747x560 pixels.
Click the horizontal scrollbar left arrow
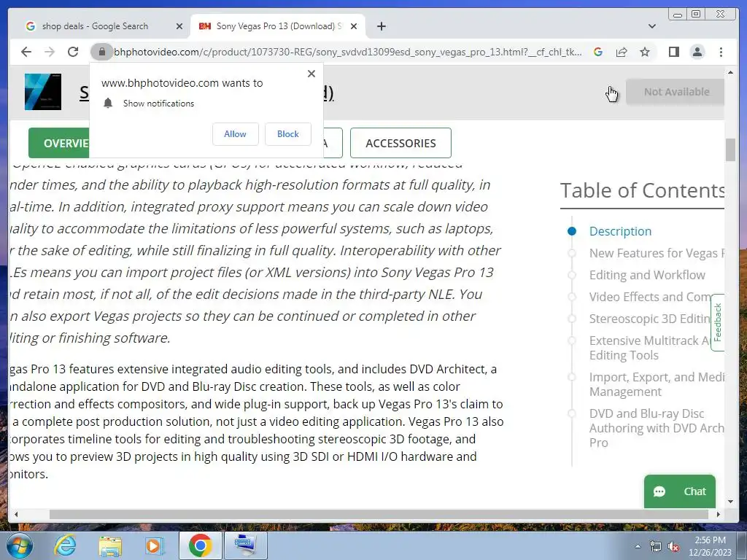16,514
